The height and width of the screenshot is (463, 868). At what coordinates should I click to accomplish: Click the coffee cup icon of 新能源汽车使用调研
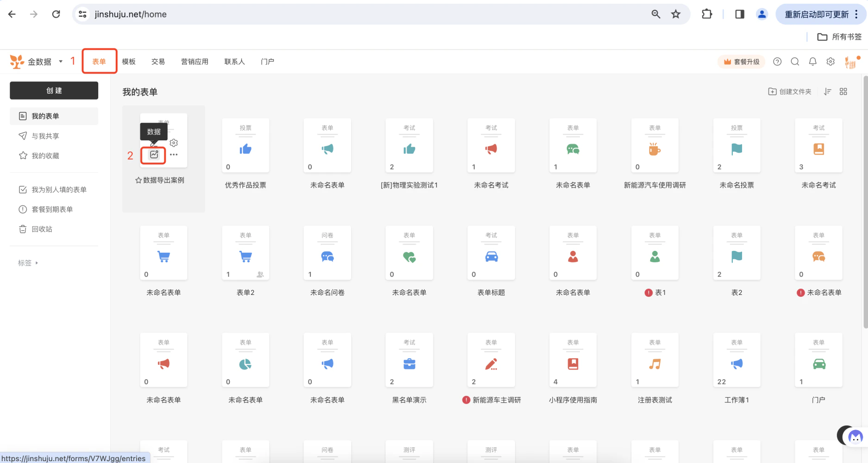[x=655, y=149]
